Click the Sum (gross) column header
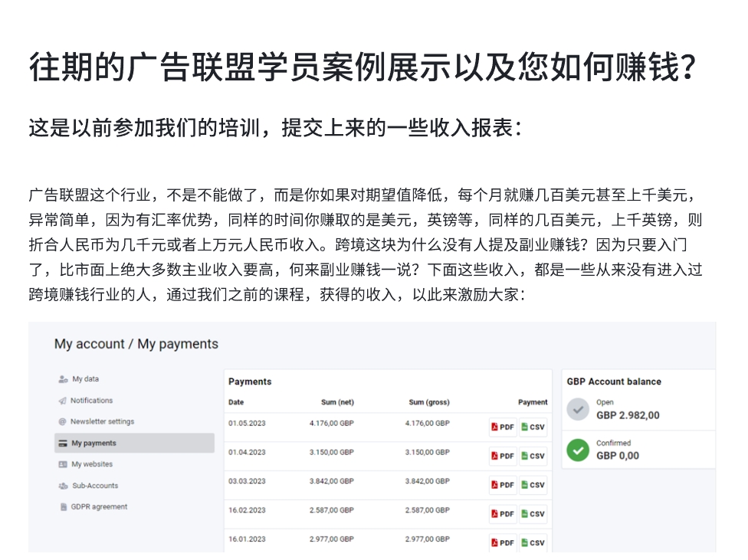This screenshot has width=748, height=560. [x=428, y=402]
